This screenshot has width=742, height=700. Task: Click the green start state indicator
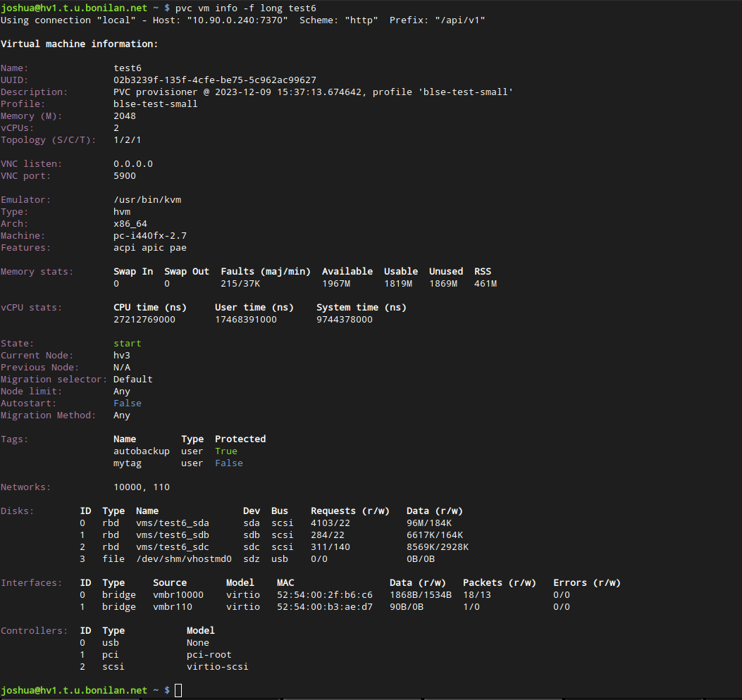pos(127,343)
